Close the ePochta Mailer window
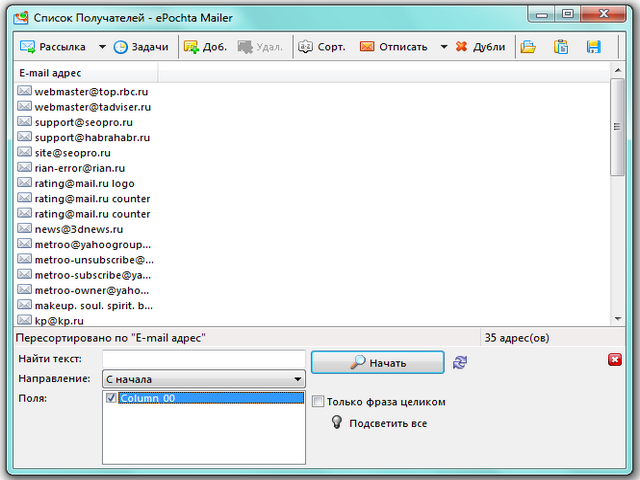Image resolution: width=640 pixels, height=480 pixels. (604, 14)
